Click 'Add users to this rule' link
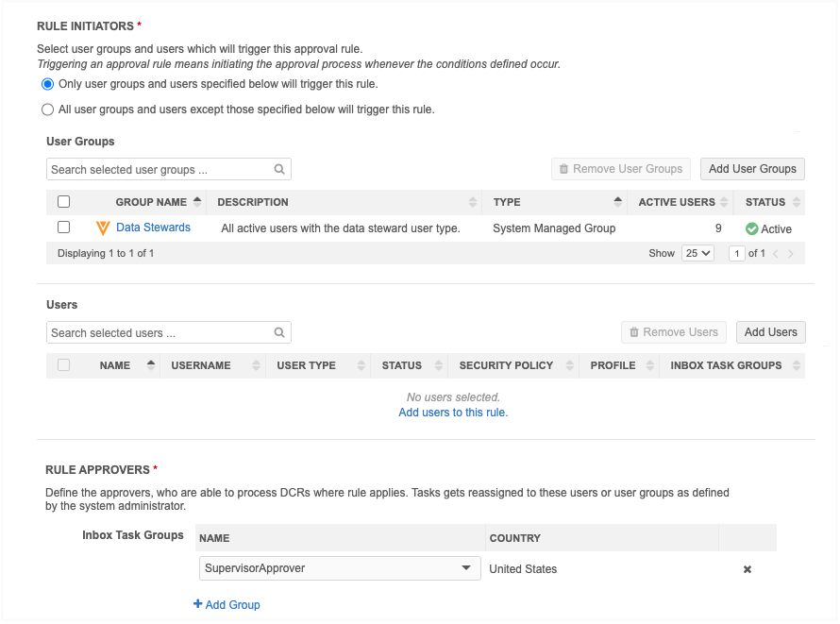840x624 pixels. [453, 413]
